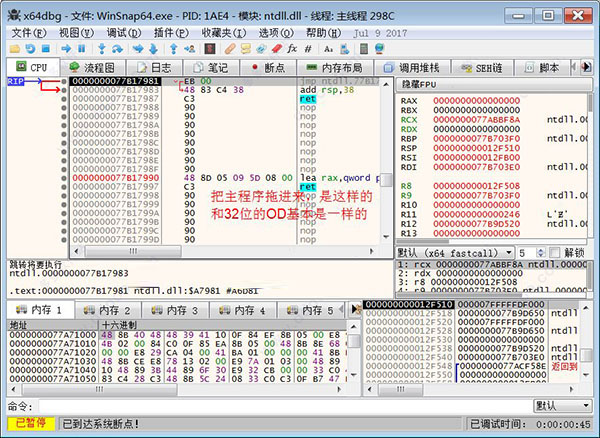
Task: Open the 视图(V) menu
Action: point(76,33)
